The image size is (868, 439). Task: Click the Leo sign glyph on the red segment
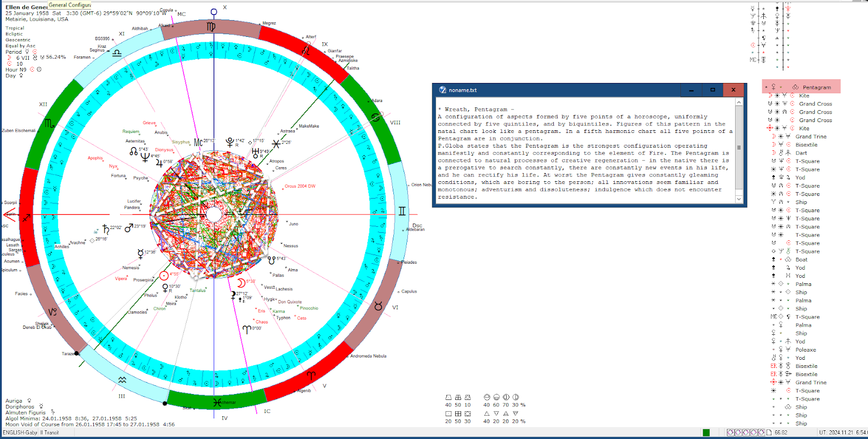[x=306, y=50]
